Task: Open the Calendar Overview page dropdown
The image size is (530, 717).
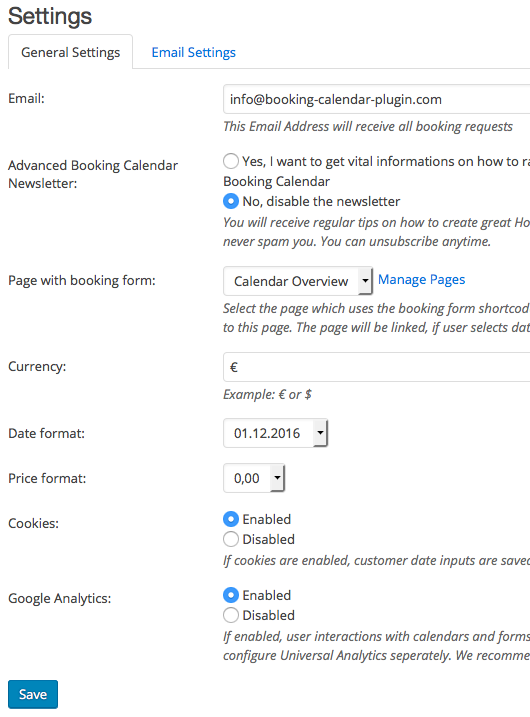Action: pyautogui.click(x=298, y=281)
